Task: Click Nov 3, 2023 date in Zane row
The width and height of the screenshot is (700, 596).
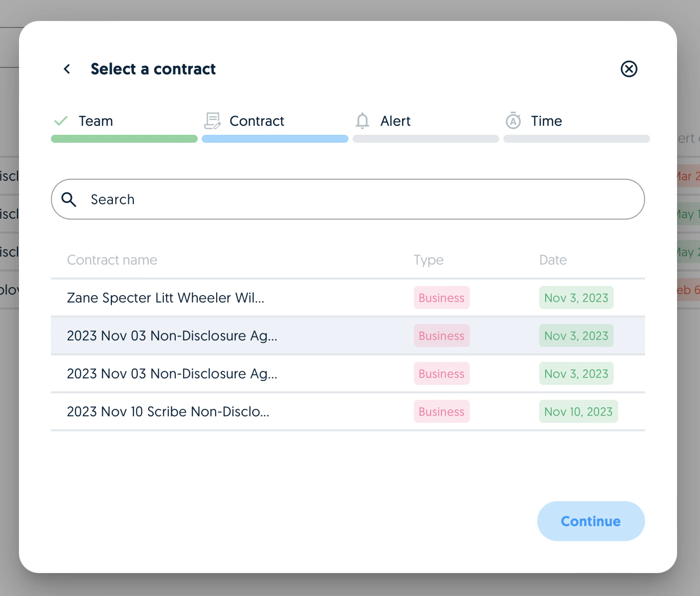Action: [576, 298]
